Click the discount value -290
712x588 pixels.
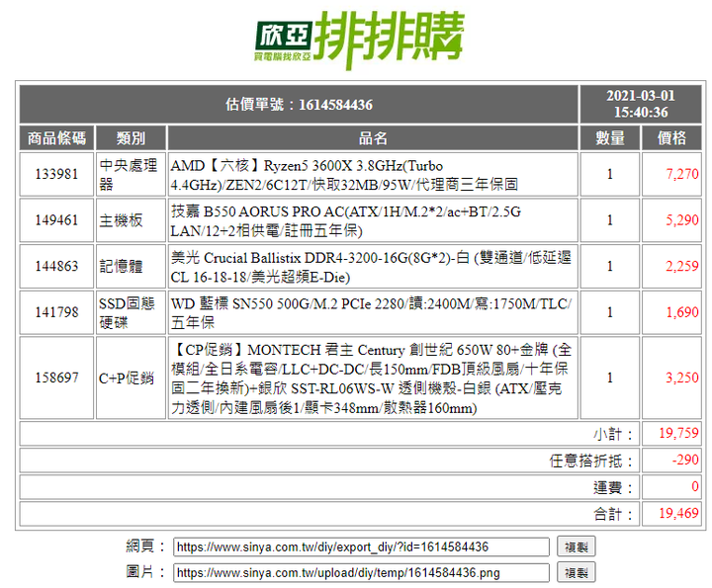point(685,460)
